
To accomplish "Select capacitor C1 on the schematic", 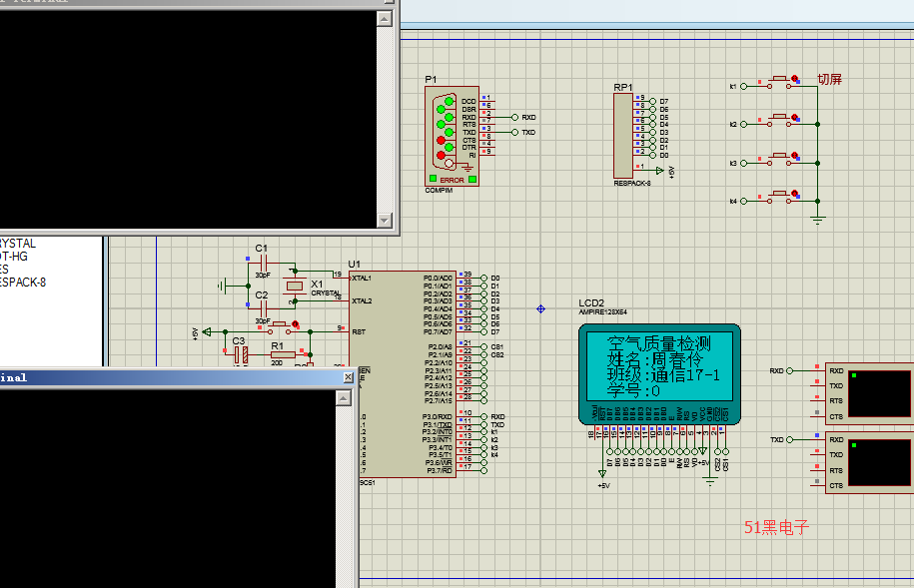I will click(x=264, y=261).
